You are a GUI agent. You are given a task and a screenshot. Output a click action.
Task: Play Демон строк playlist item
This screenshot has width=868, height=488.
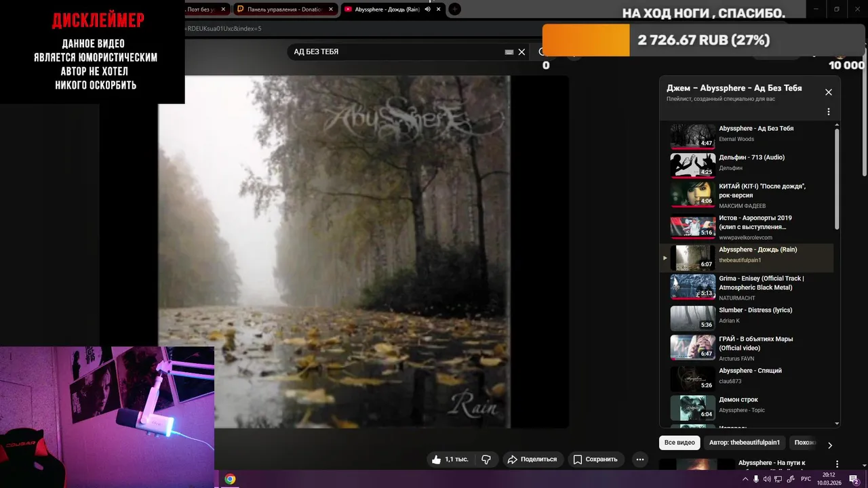[x=746, y=407]
